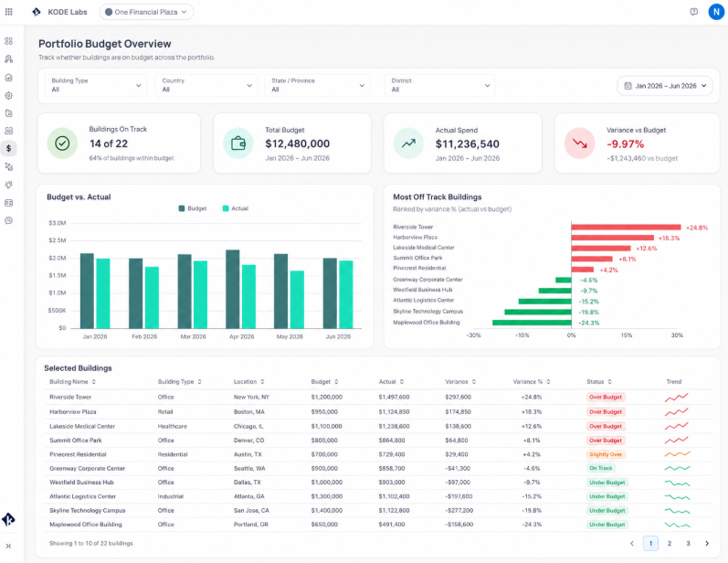Click the $12,480,000 Total Budget value
728x563 pixels.
click(298, 144)
